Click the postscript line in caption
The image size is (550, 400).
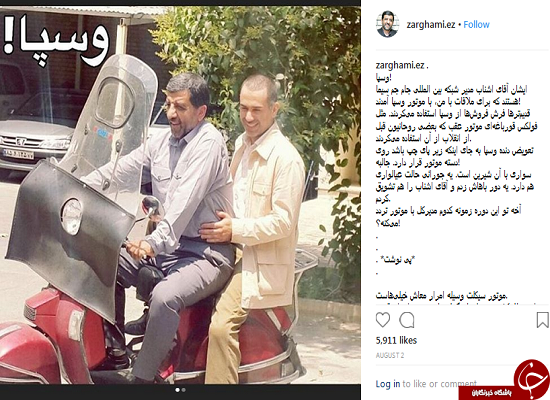pos(396,260)
